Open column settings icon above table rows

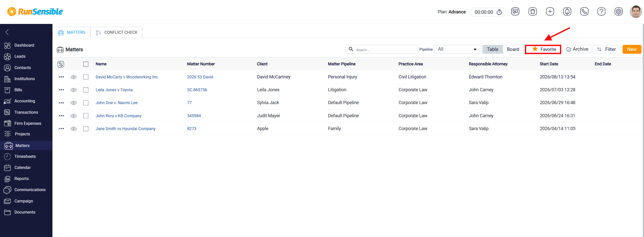pyautogui.click(x=61, y=64)
